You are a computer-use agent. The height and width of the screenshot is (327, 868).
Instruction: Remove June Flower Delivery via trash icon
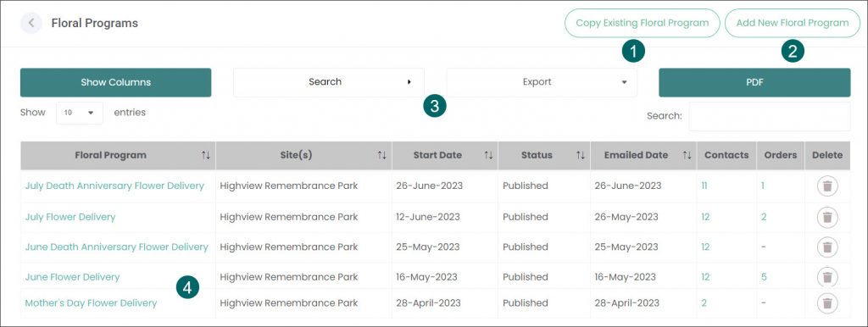827,277
